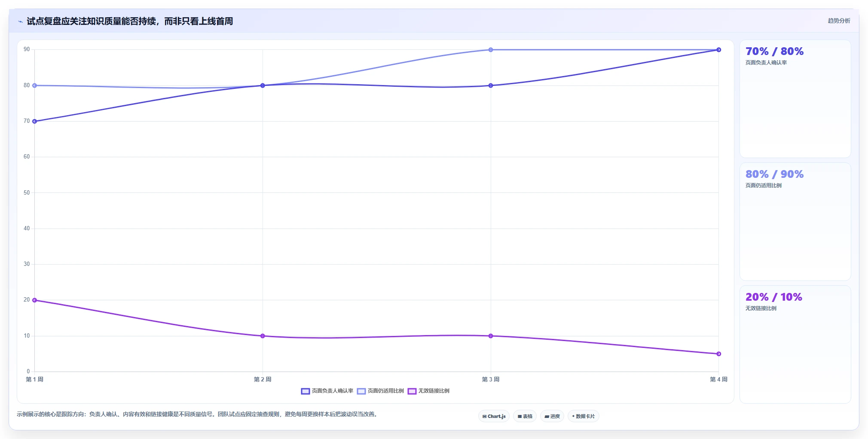
Task: Click the 第 2 周 data point at 80
Action: click(x=263, y=85)
